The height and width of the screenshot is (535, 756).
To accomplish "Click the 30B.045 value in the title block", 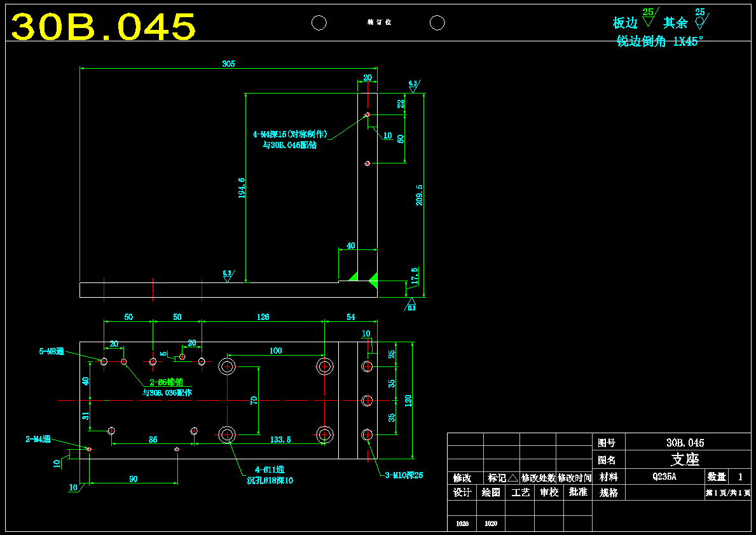I will point(685,443).
